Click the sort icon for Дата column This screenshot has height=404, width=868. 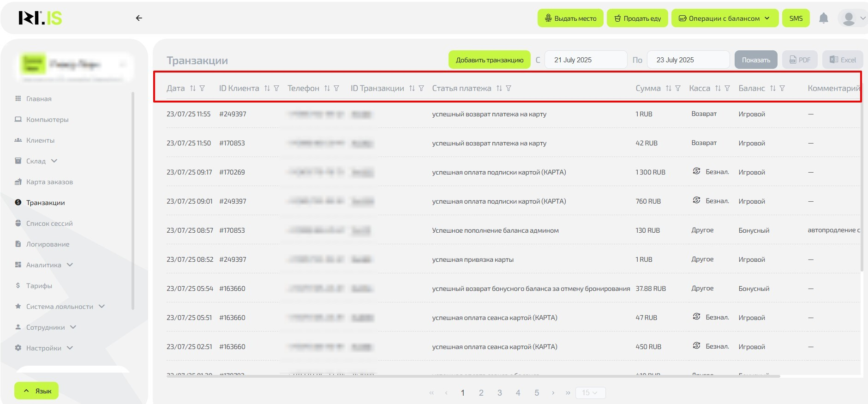pos(193,88)
